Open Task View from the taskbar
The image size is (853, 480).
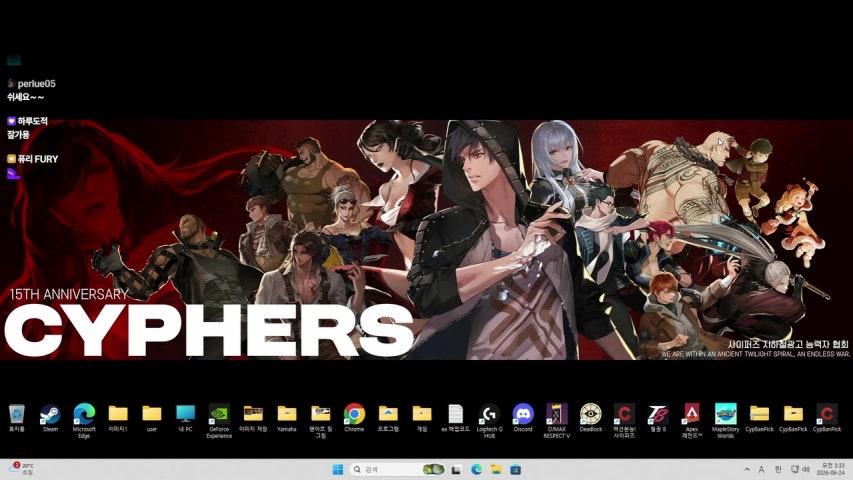click(456, 469)
